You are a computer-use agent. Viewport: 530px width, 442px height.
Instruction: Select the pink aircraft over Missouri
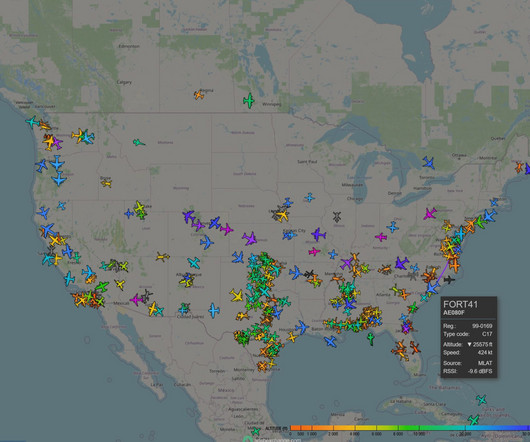click(x=314, y=251)
